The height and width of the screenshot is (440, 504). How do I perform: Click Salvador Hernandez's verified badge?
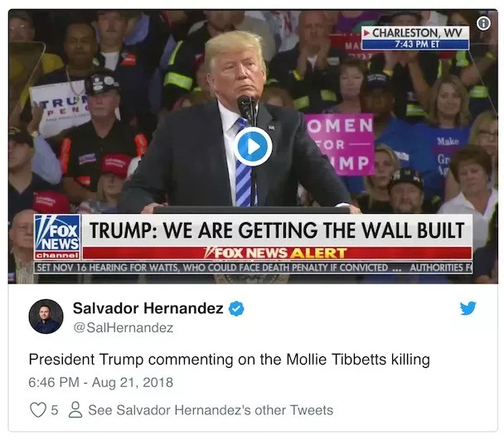click(236, 308)
